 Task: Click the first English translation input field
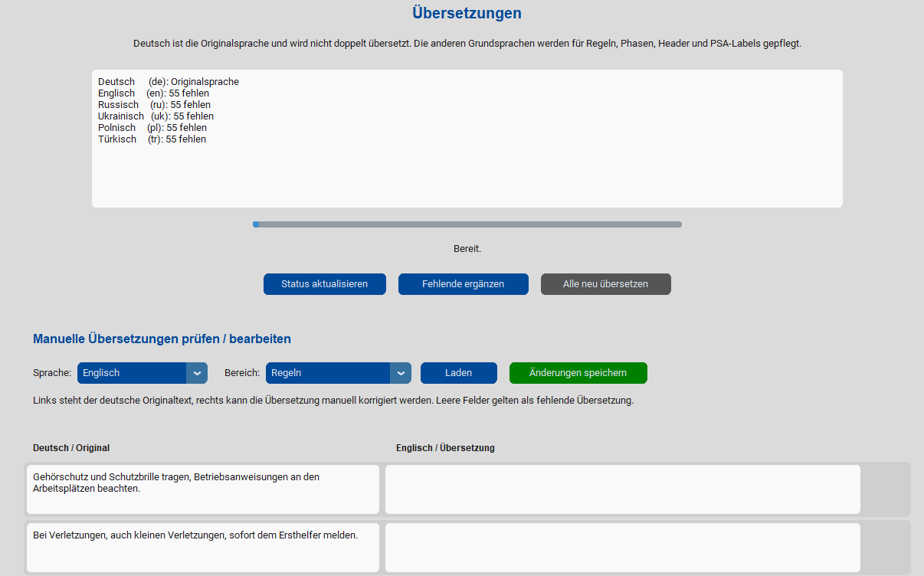coord(622,489)
